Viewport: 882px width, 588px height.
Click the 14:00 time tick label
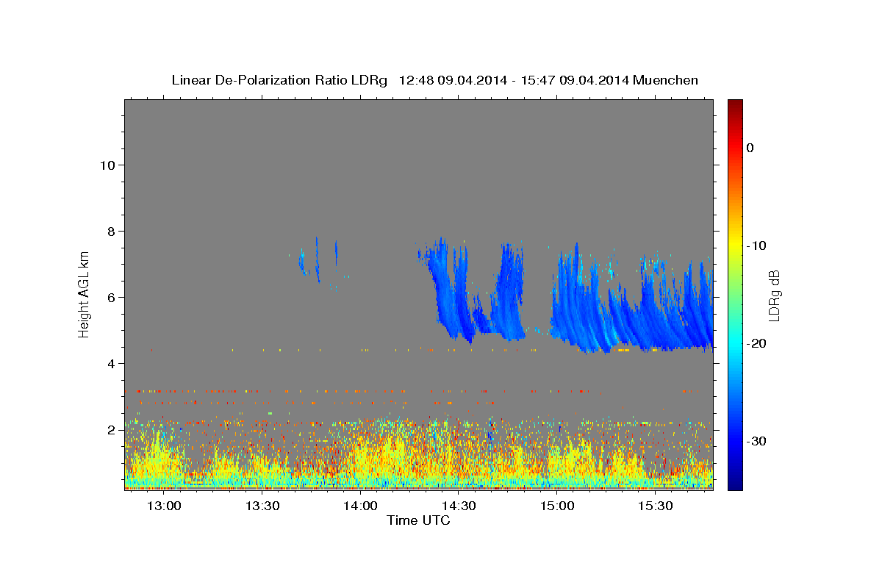coord(360,506)
